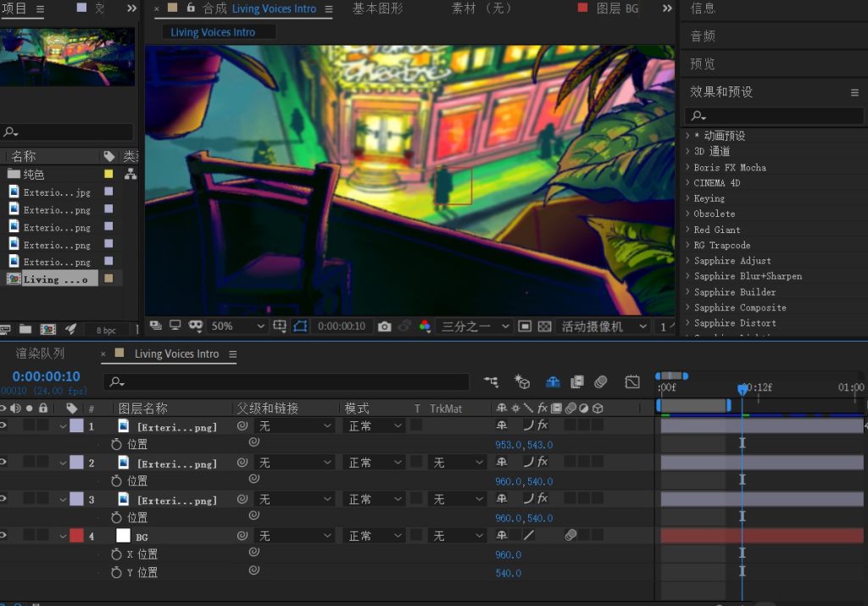Click the viewer timecode 0:00:00:10 button
The height and width of the screenshot is (606, 868).
click(x=342, y=326)
